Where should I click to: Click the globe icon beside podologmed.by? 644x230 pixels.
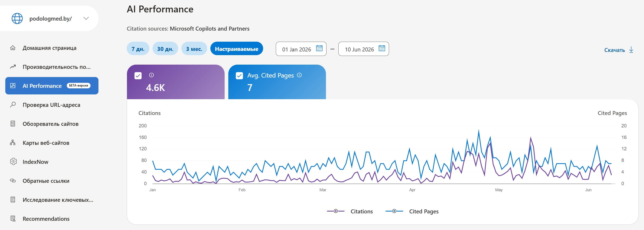click(x=17, y=18)
